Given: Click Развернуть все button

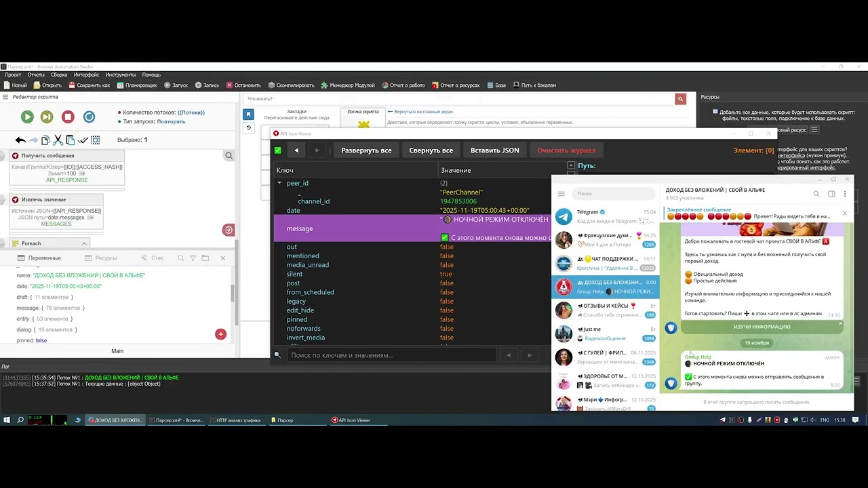Looking at the screenshot, I should coord(366,150).
